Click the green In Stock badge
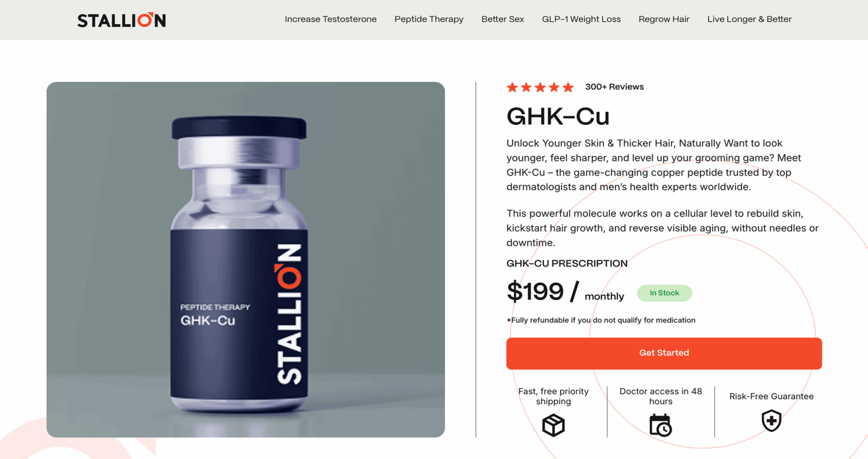This screenshot has width=868, height=459. [x=664, y=293]
